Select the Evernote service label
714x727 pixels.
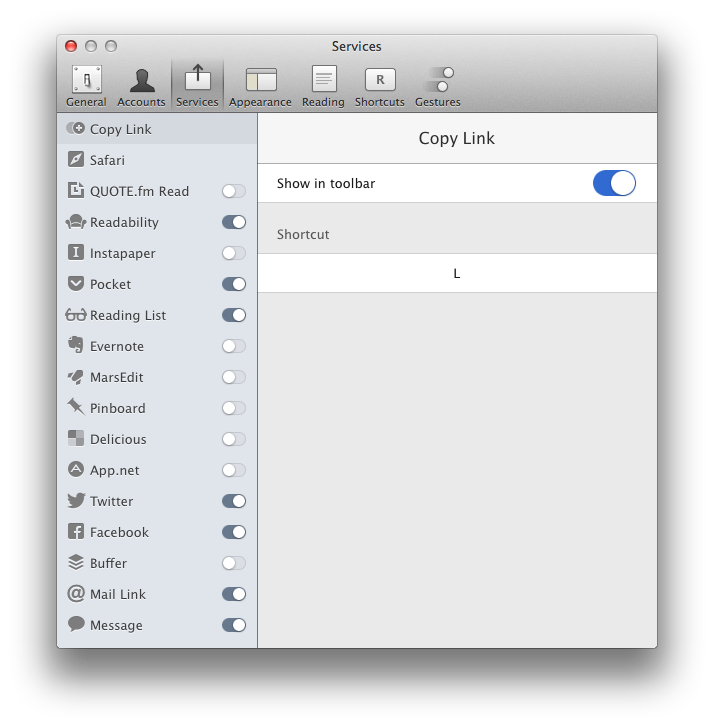click(x=117, y=346)
